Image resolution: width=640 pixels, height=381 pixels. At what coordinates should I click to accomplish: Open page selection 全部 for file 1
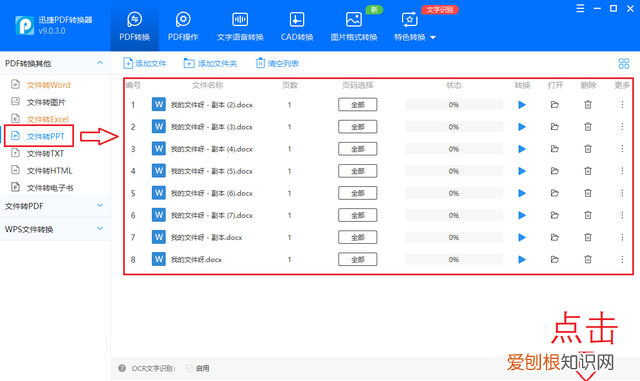click(358, 105)
